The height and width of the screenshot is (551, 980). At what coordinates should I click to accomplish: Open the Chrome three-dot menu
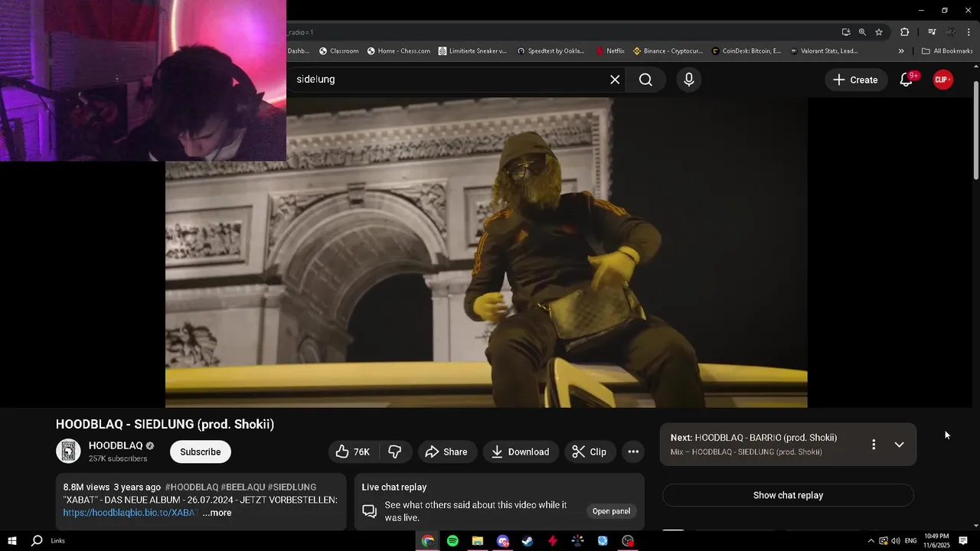(969, 32)
